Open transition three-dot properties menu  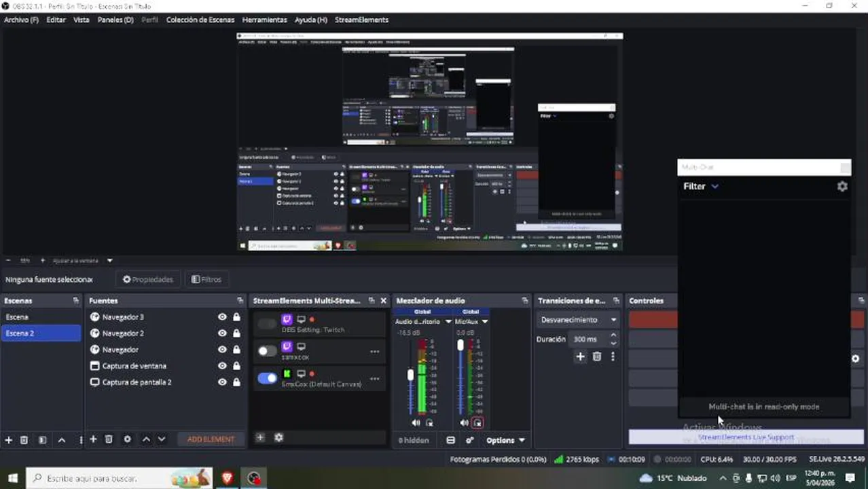pos(613,357)
